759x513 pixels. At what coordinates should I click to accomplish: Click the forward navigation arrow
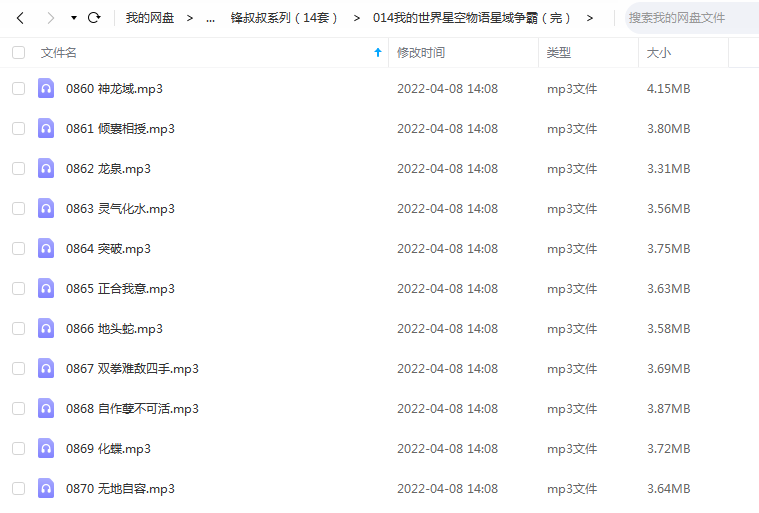(50, 18)
